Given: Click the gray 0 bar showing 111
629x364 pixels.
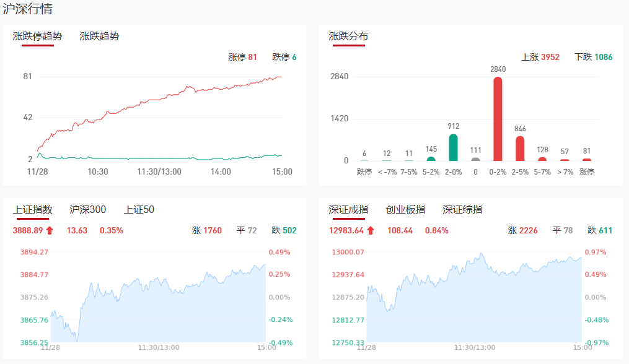Looking at the screenshot, I should point(475,159).
